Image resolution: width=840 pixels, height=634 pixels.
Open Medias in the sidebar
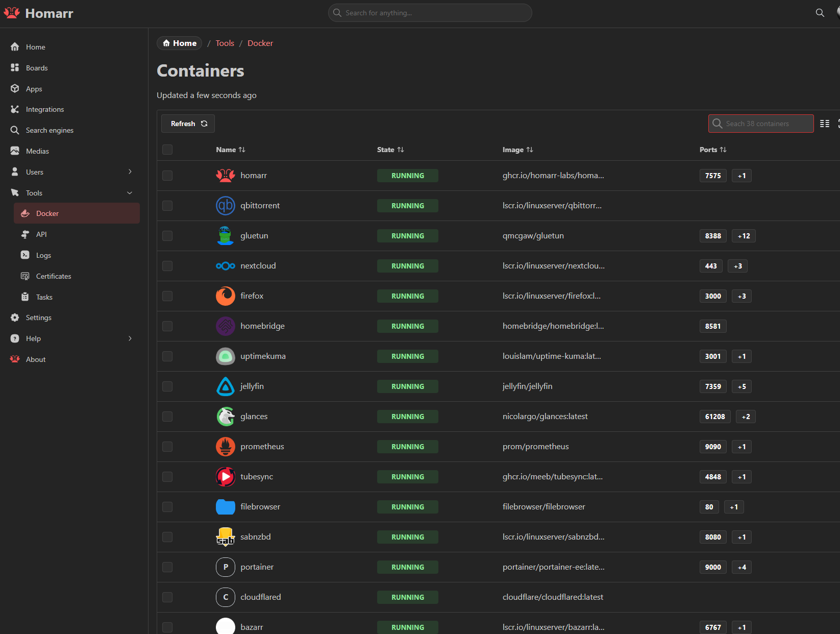tap(72, 151)
